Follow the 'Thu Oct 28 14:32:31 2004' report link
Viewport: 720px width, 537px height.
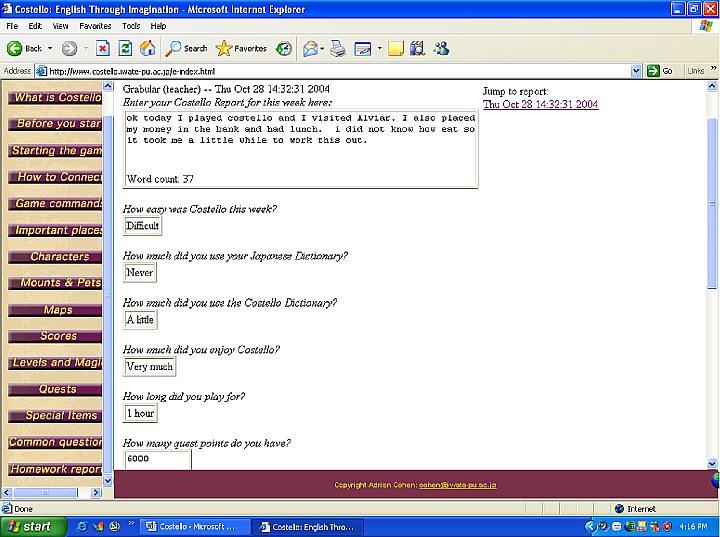point(540,104)
